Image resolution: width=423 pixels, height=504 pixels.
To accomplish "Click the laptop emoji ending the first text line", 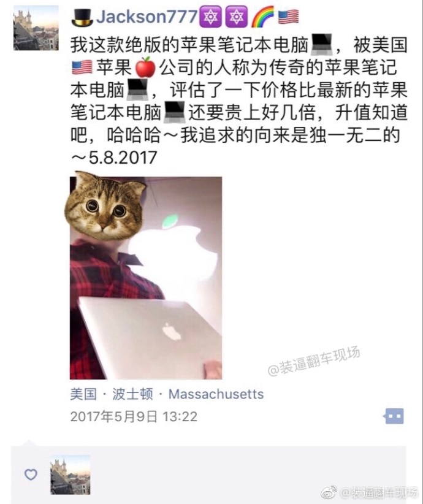I will tap(322, 45).
